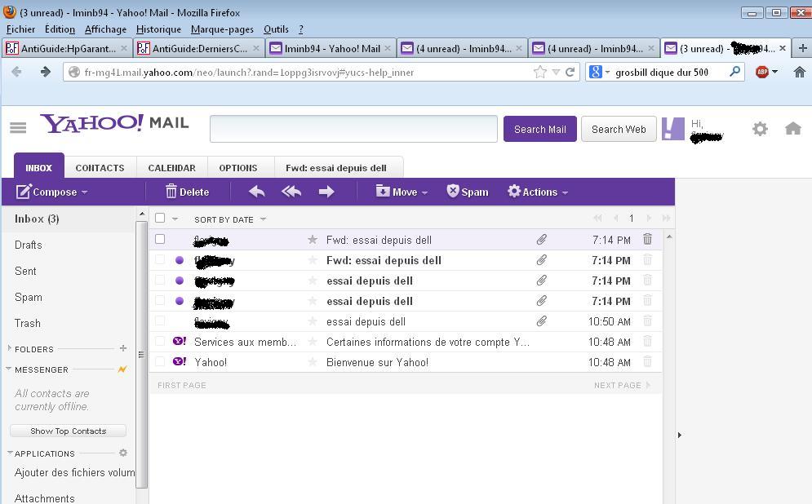This screenshot has height=504, width=812.
Task: Switch to the Calendar tab
Action: coord(172,168)
